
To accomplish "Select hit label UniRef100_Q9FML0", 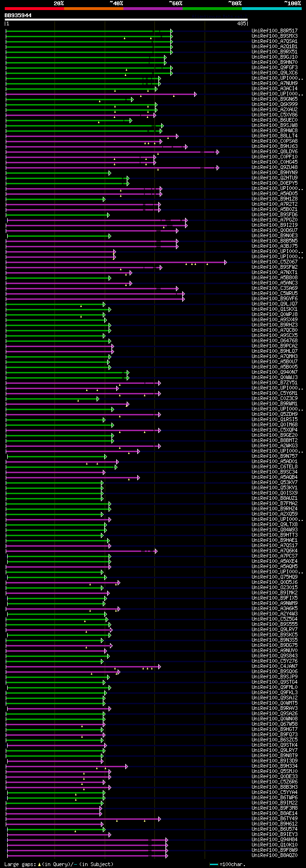I will pyautogui.click(x=274, y=688).
